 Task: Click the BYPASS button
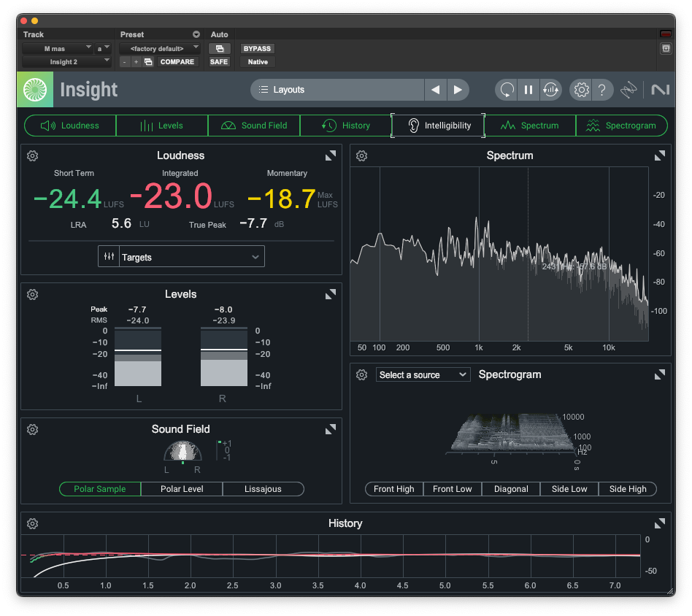257,49
